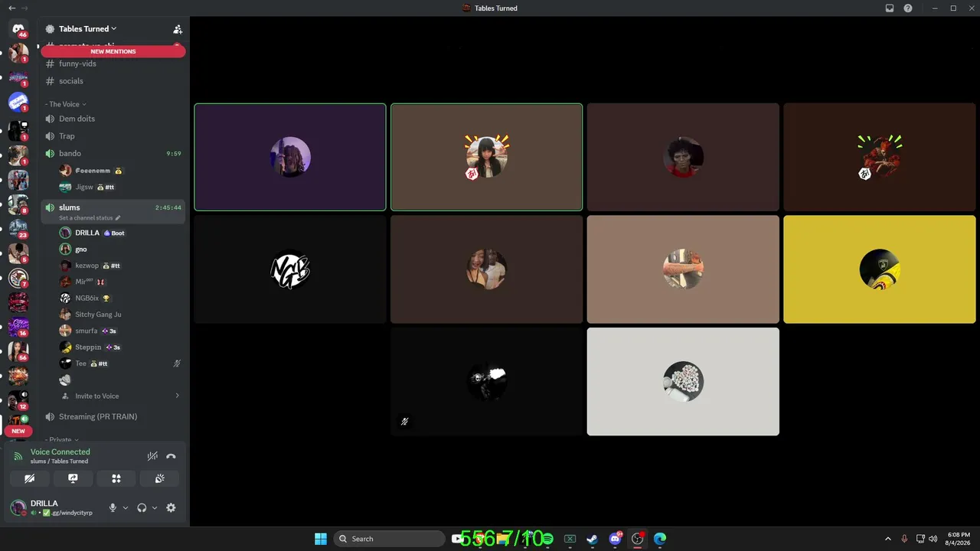Screen dimensions: 980x551
Task: Turn on camera in voice panel
Action: point(29,478)
